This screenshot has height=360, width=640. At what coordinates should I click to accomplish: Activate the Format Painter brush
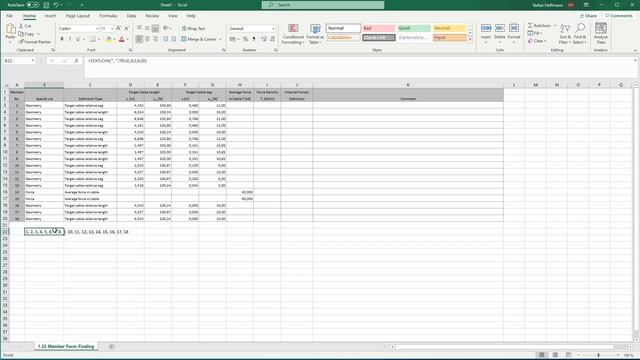(21, 42)
